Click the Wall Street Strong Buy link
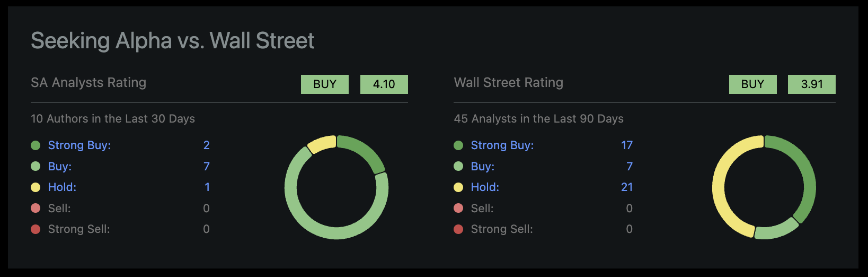 click(x=502, y=145)
